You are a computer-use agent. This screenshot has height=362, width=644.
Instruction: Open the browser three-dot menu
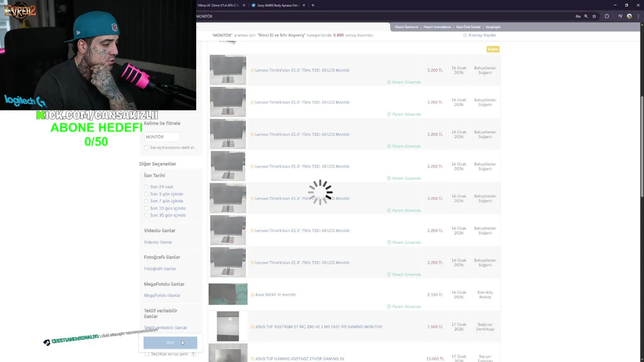638,16
